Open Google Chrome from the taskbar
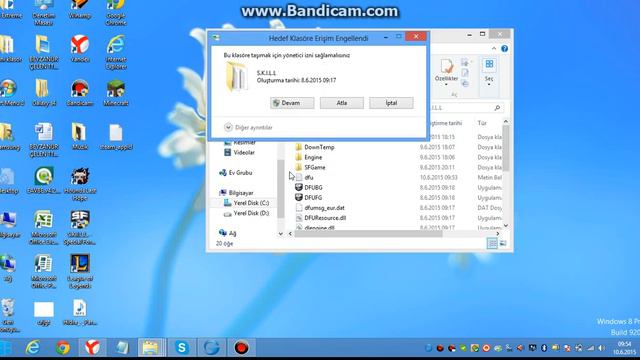640x360 pixels. [x=63, y=348]
